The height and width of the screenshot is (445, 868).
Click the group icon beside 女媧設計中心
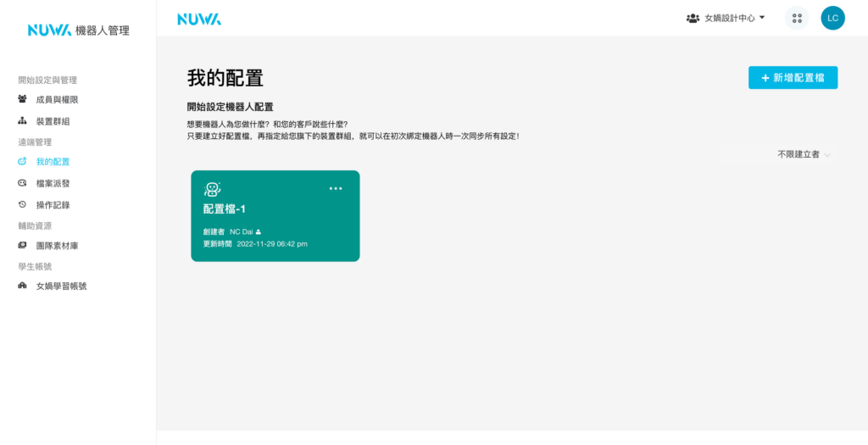pyautogui.click(x=693, y=19)
